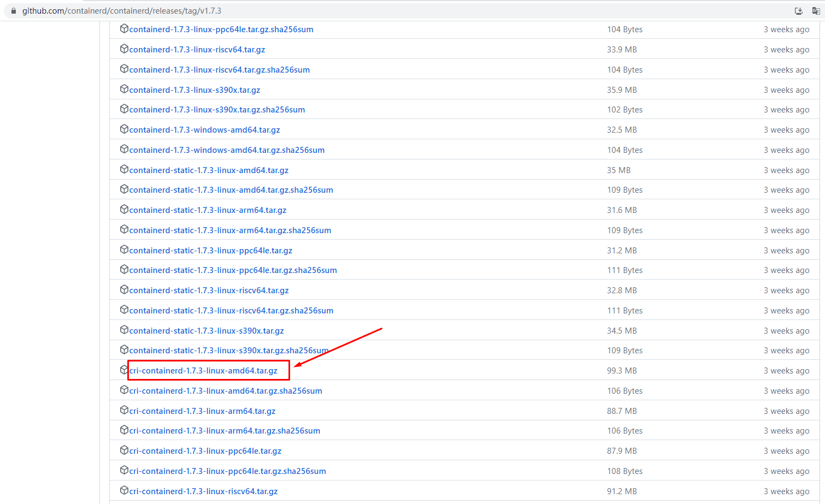Click the lock icon beside github.com URL
This screenshot has width=825, height=504.
[14, 11]
